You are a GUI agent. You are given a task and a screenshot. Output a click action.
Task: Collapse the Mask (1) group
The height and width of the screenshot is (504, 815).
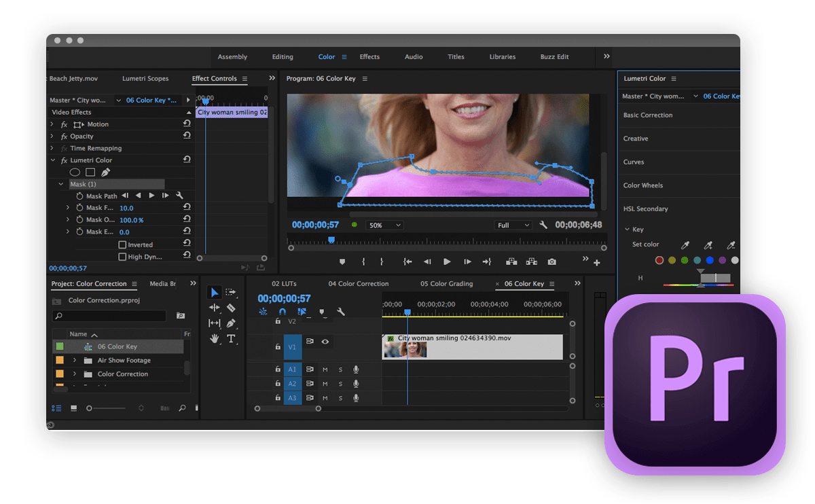tap(61, 184)
